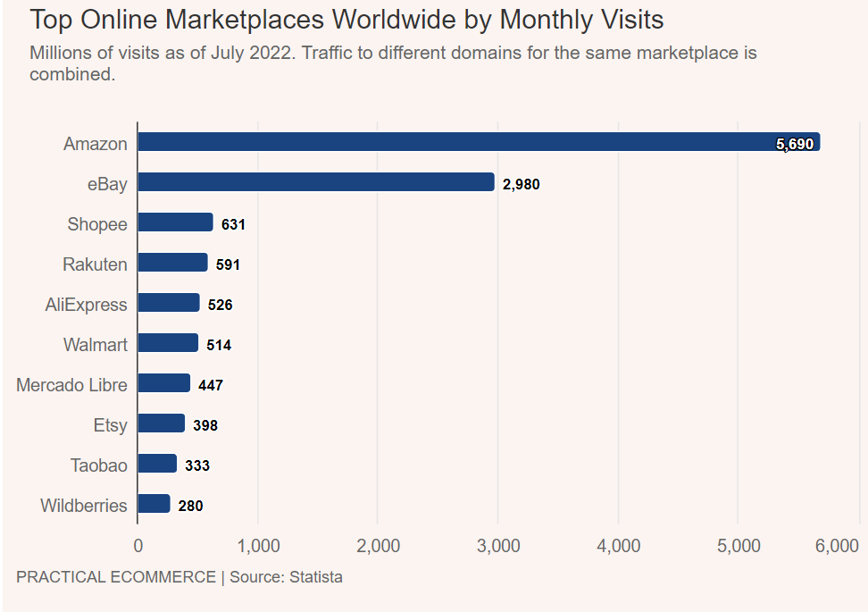
Task: Click the Wildberries bar
Action: click(x=154, y=503)
